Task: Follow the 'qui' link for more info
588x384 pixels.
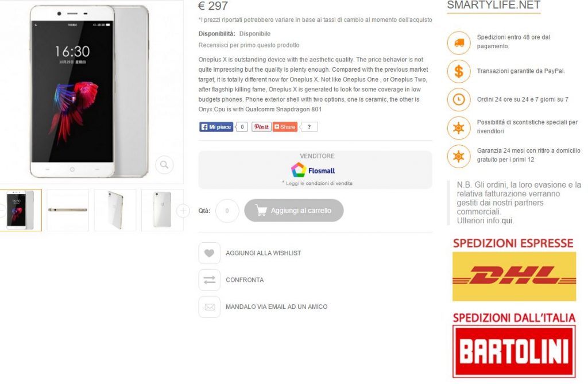Action: point(506,220)
